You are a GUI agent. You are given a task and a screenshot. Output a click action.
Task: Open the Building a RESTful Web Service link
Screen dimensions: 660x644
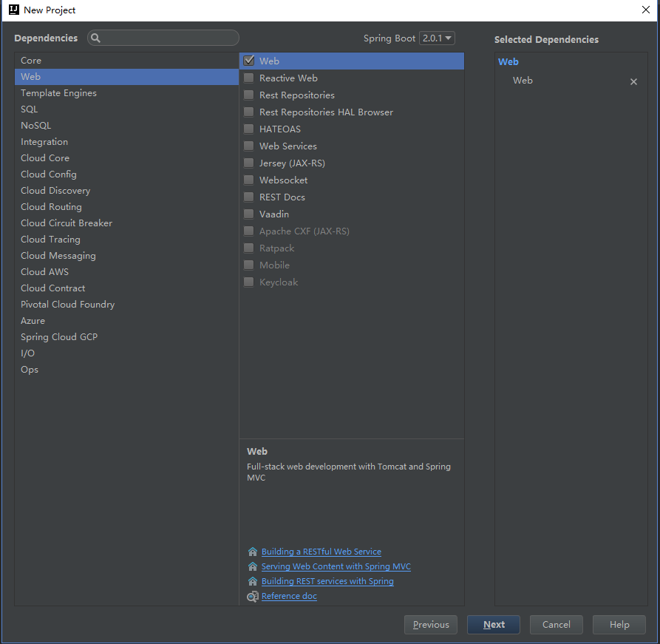click(x=322, y=552)
